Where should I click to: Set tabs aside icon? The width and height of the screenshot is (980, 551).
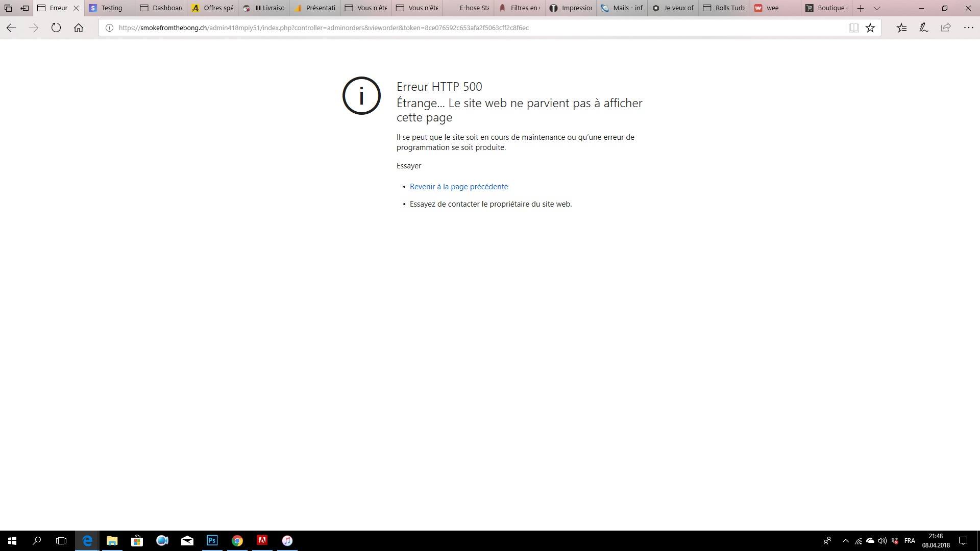24,8
